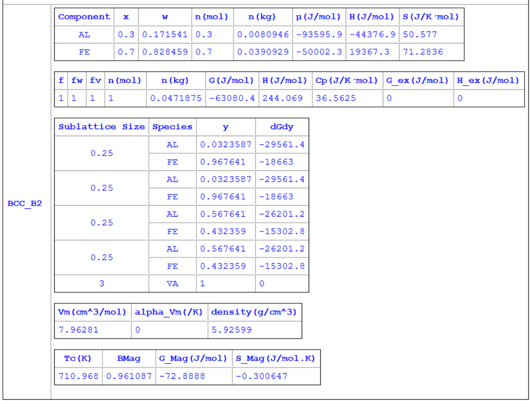Select the dGdy column header
Image resolution: width=532 pixels, height=401 pixels.
pos(282,127)
